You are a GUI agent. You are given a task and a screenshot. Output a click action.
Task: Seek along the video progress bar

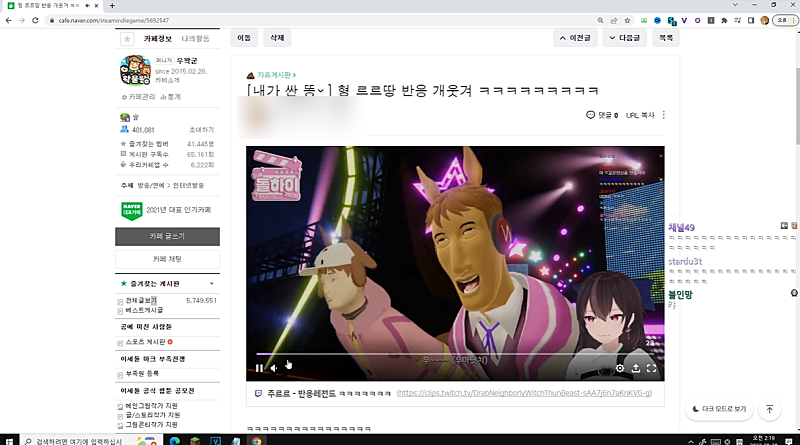click(x=455, y=353)
